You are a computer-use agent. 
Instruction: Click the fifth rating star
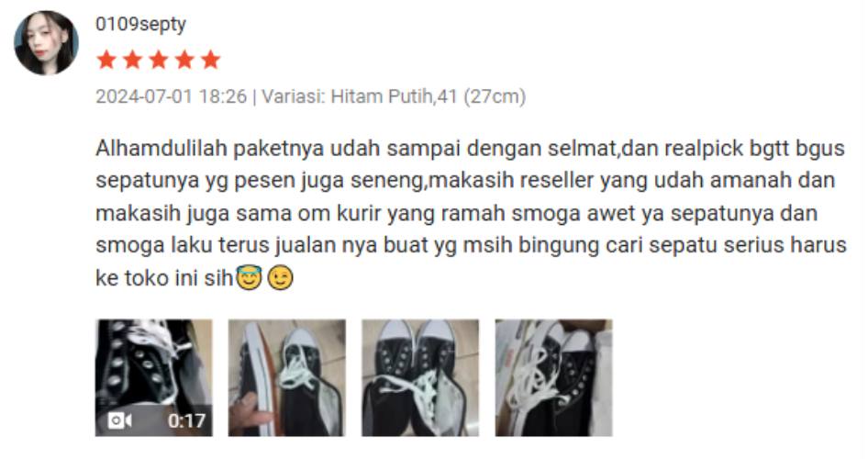(x=210, y=60)
